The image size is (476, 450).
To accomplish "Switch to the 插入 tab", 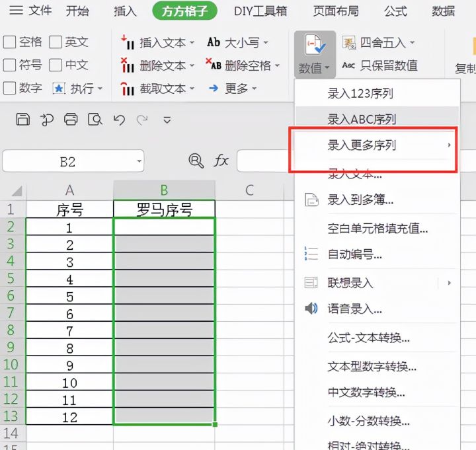I will tap(126, 11).
